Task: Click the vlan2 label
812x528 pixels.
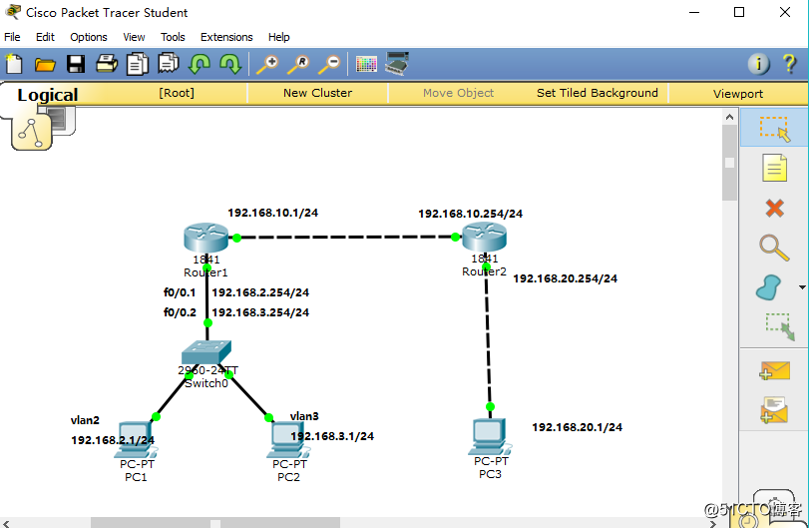Action: [85, 420]
